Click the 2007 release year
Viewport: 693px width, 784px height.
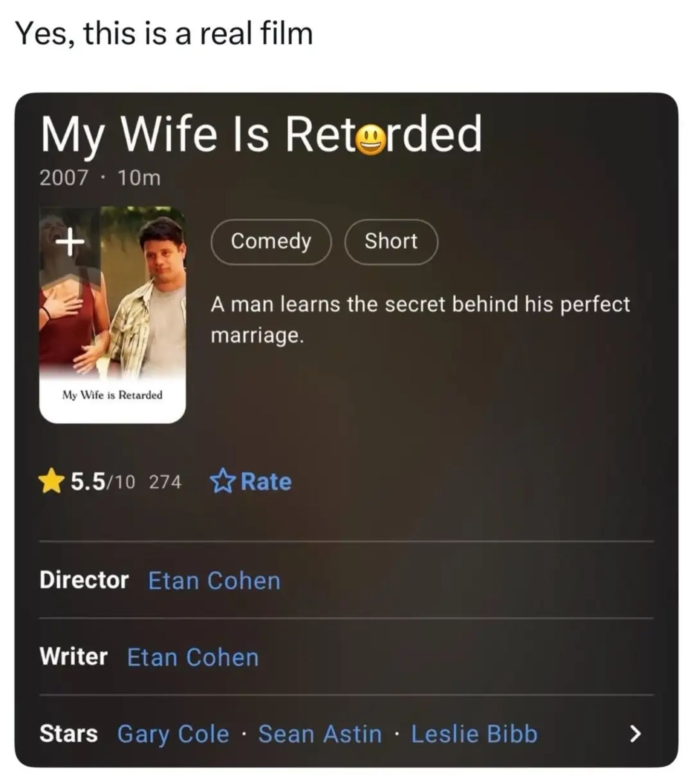click(x=64, y=178)
